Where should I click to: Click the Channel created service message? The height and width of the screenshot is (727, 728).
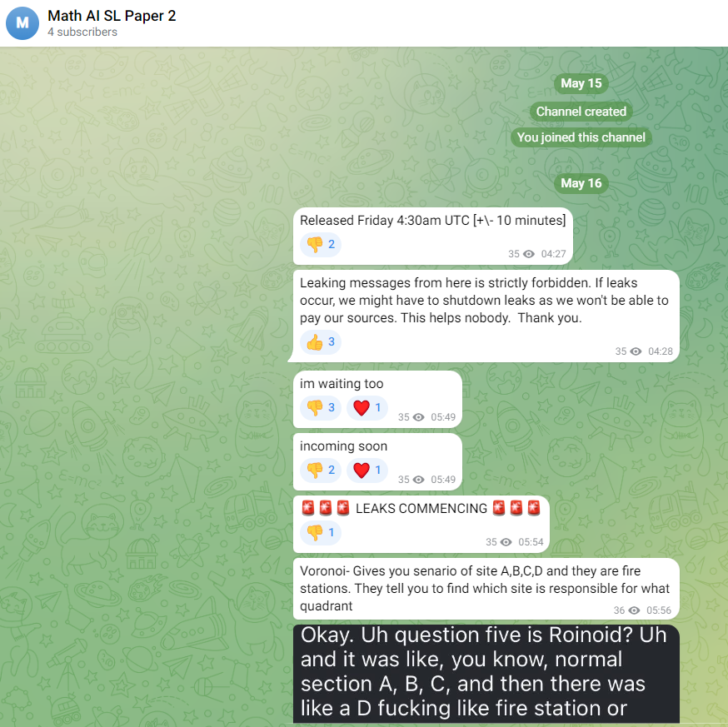tap(581, 112)
